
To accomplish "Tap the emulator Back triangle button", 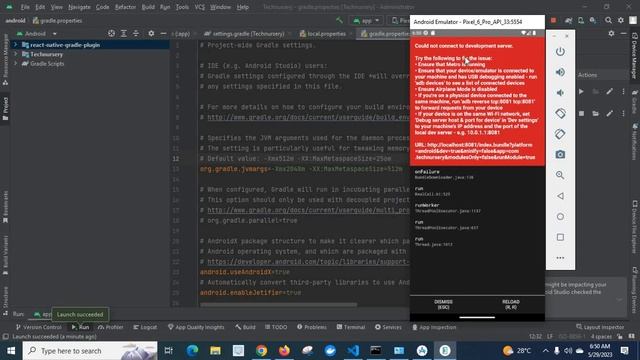I will coord(560,196).
